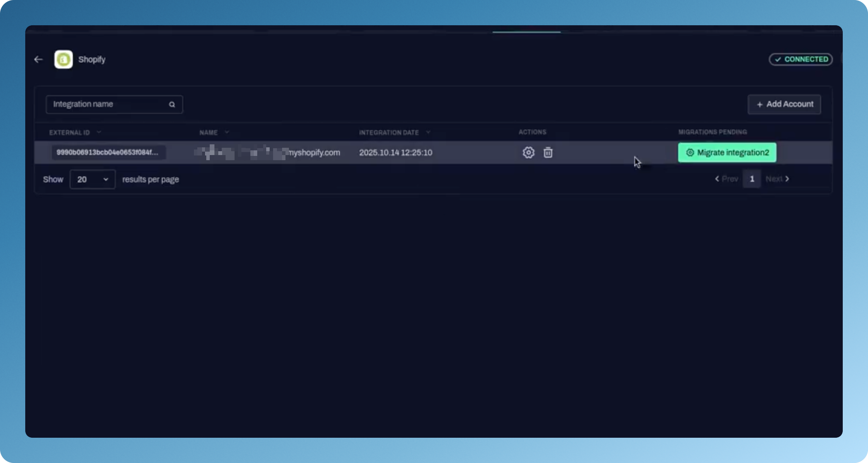Go to the Next page
This screenshot has height=463, width=868.
[777, 179]
